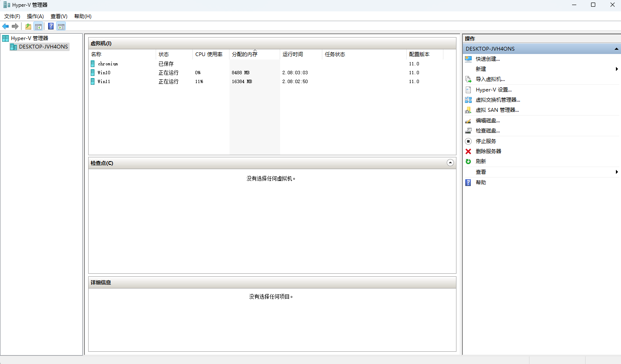Click the back arrow toolbar icon
This screenshot has height=364, width=621.
[5, 26]
